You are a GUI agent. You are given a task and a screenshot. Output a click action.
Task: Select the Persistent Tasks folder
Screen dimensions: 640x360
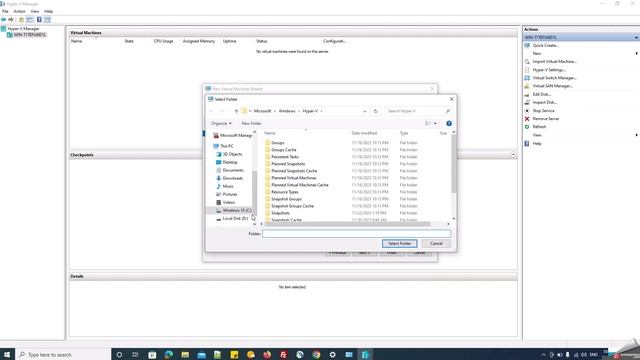[285, 157]
